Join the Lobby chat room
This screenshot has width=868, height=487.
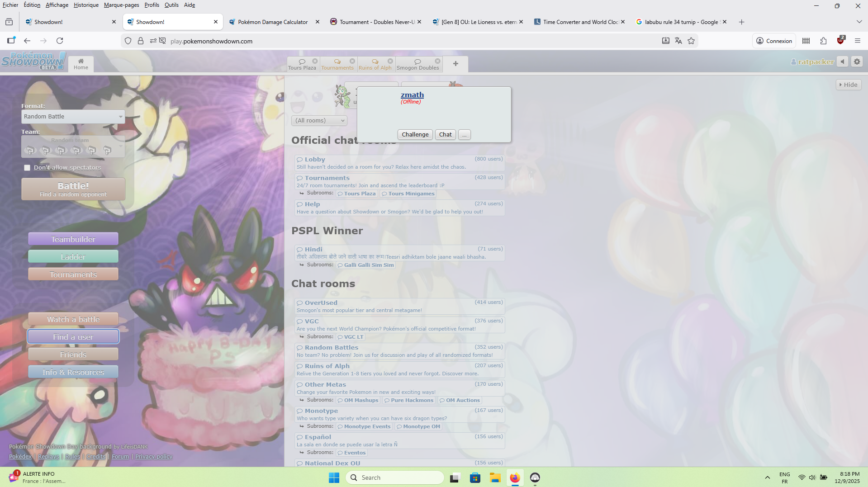[315, 159]
